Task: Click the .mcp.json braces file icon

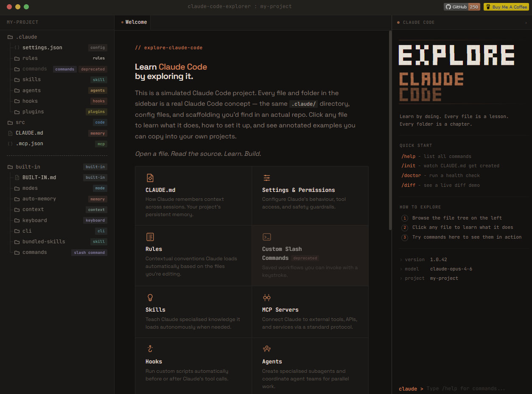Action: [10, 144]
